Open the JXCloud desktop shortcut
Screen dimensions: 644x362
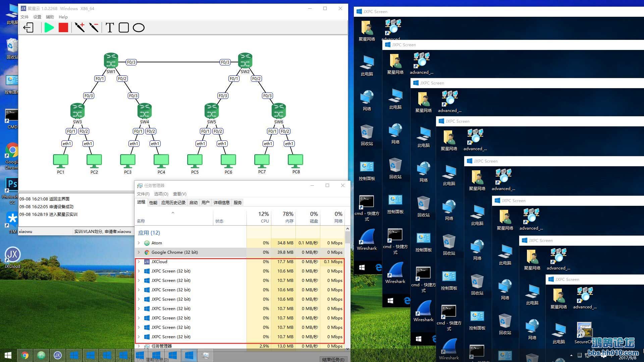12,258
